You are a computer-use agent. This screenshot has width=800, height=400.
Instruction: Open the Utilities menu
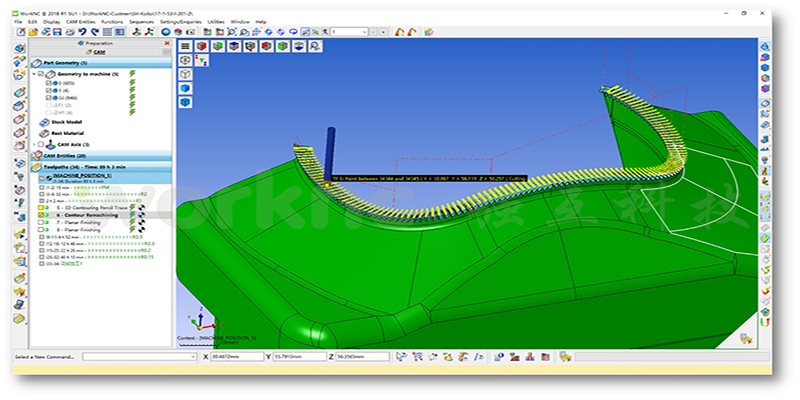pyautogui.click(x=216, y=22)
